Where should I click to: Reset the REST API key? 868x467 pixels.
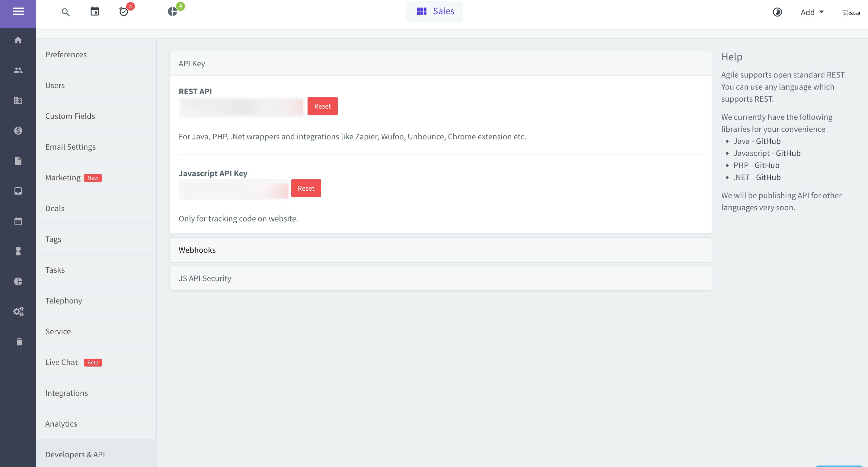point(322,106)
